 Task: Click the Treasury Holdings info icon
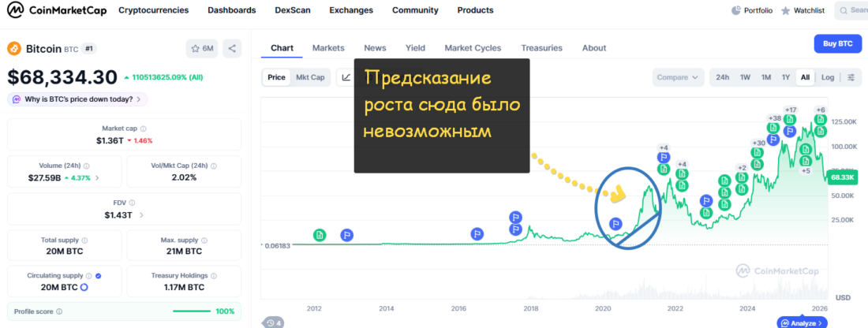[x=214, y=275]
